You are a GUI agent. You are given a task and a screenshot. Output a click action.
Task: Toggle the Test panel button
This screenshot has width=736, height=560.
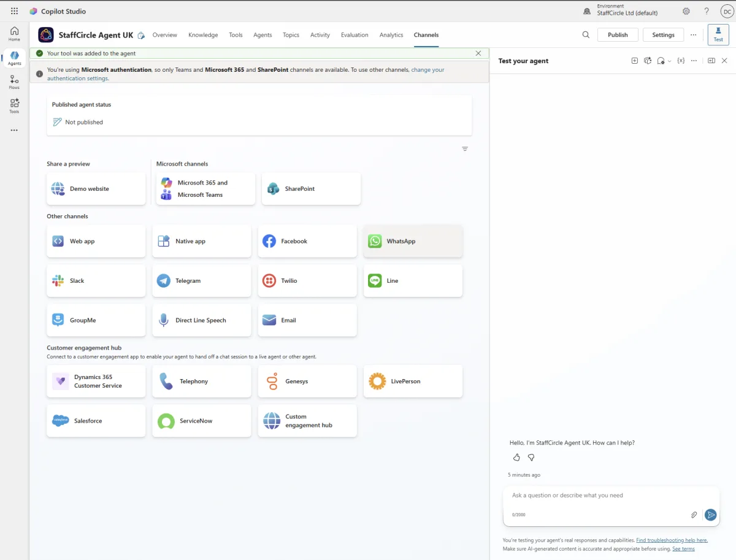tap(718, 35)
